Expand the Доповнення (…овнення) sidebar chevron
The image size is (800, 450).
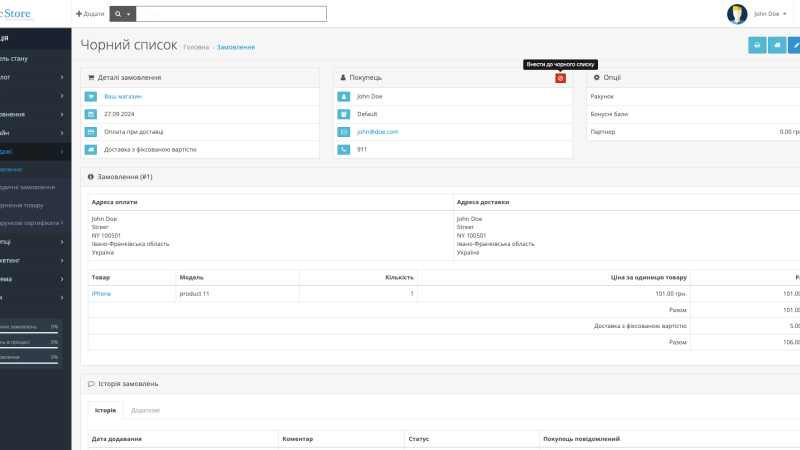coord(62,114)
